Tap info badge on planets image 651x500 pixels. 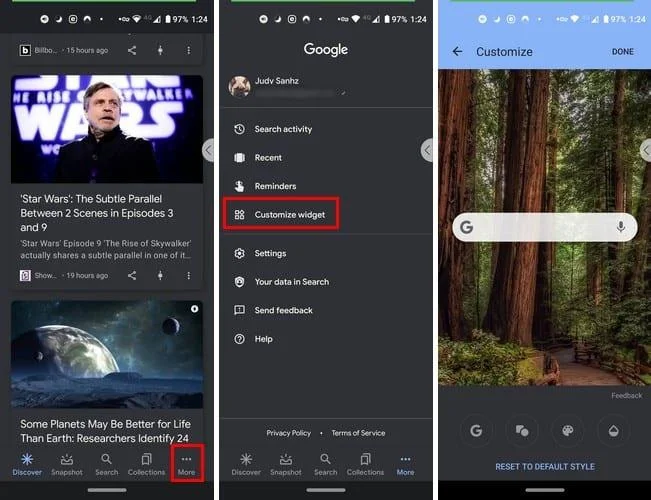point(194,309)
